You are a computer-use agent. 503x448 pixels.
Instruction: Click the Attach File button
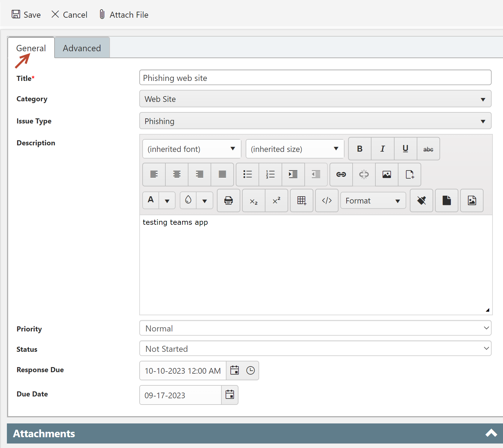click(124, 15)
